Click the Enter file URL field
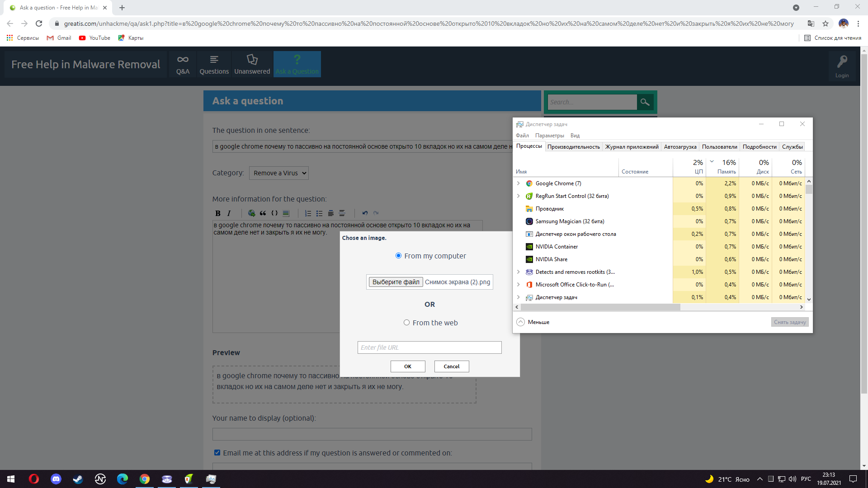 point(429,347)
